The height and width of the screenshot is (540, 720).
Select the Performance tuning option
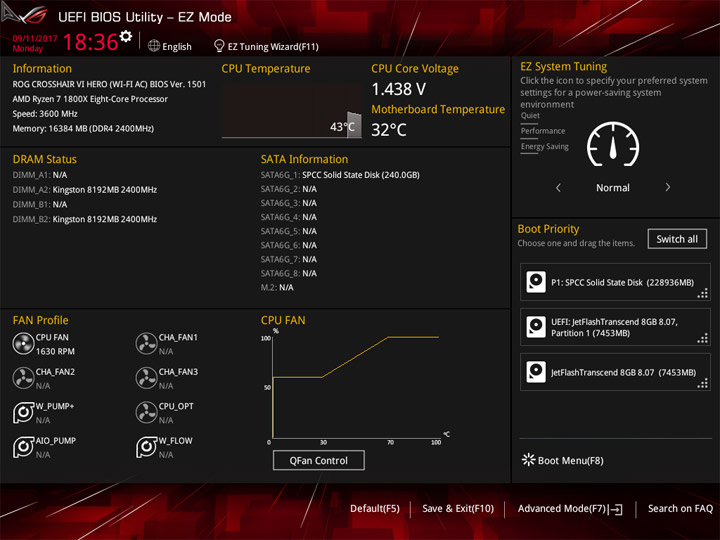coord(543,131)
